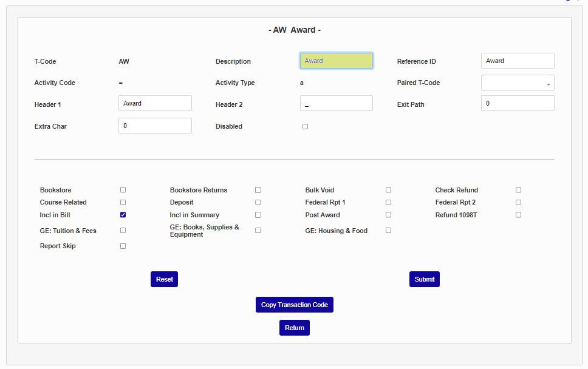
Task: Check the Bulk Void checkbox
Action: (389, 190)
